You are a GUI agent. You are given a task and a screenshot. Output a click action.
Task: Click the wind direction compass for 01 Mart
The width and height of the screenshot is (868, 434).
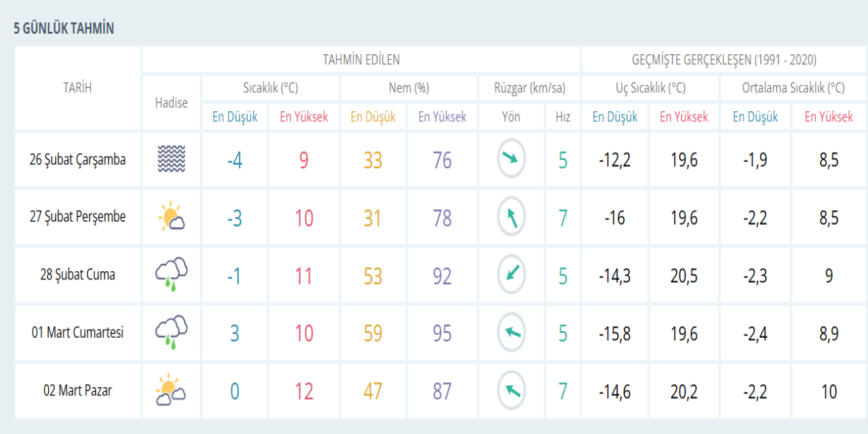coord(511,333)
